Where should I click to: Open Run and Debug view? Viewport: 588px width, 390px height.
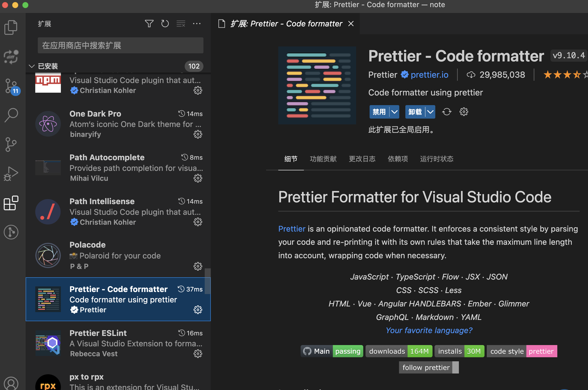tap(11, 174)
